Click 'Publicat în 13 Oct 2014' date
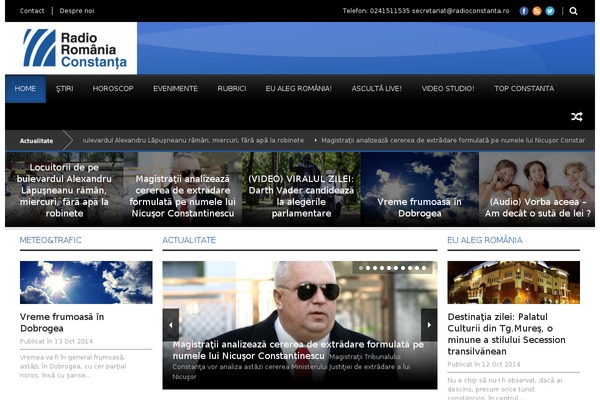This screenshot has height=400, width=600. [56, 341]
